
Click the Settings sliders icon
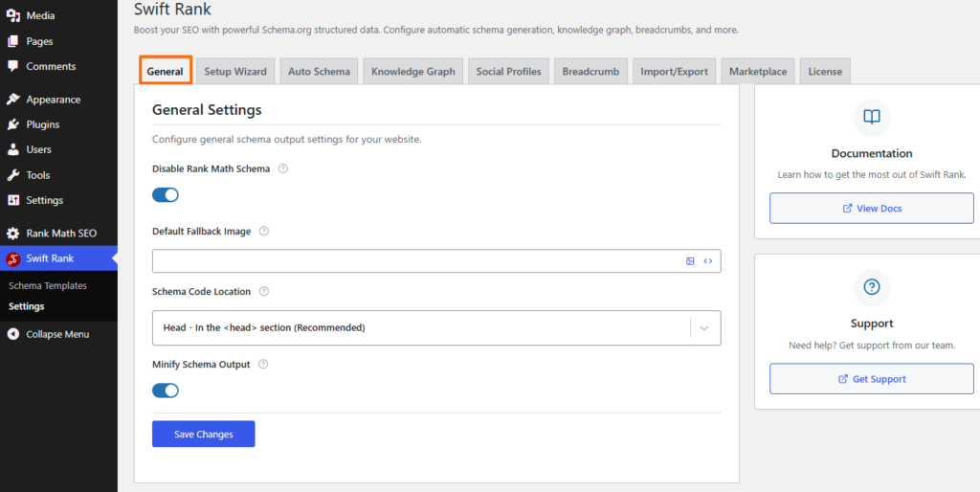tap(13, 200)
